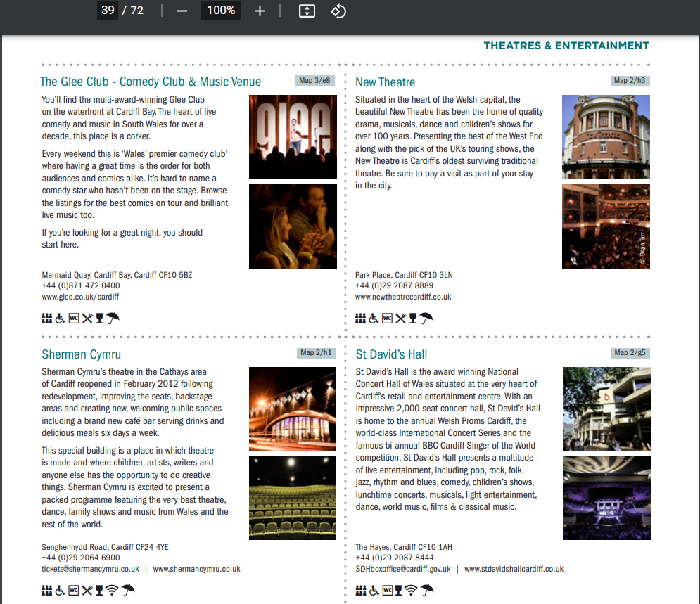Click the Map 2/h1 tag
700x604 pixels.
tap(316, 352)
